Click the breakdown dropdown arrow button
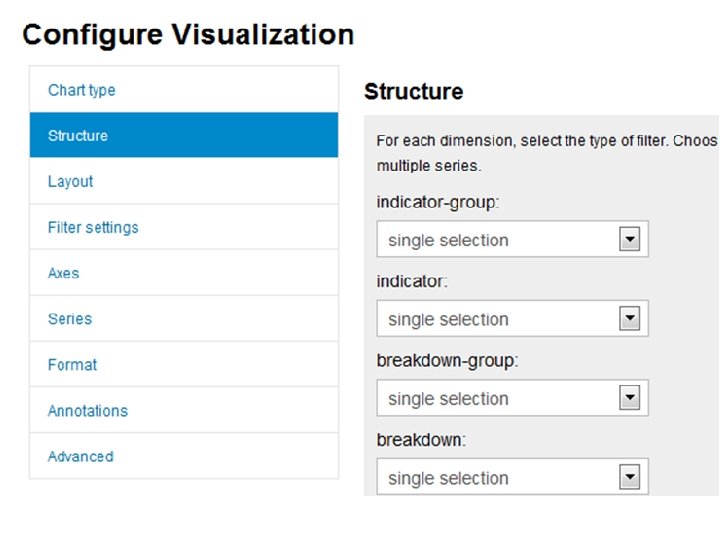 coord(629,478)
